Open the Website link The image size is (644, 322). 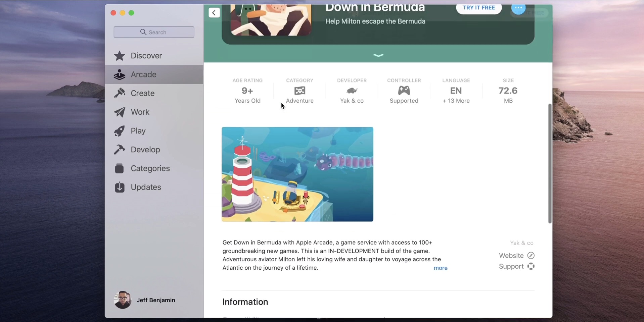511,256
